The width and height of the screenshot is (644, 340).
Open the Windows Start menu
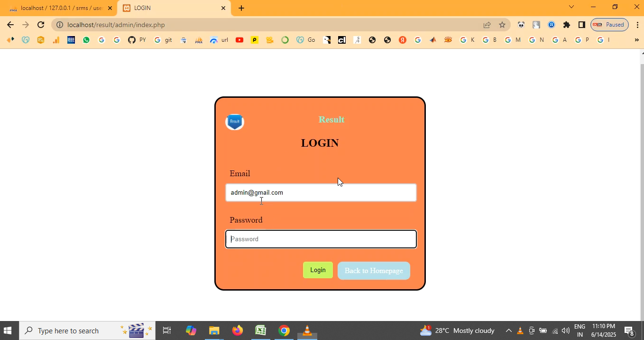8,331
